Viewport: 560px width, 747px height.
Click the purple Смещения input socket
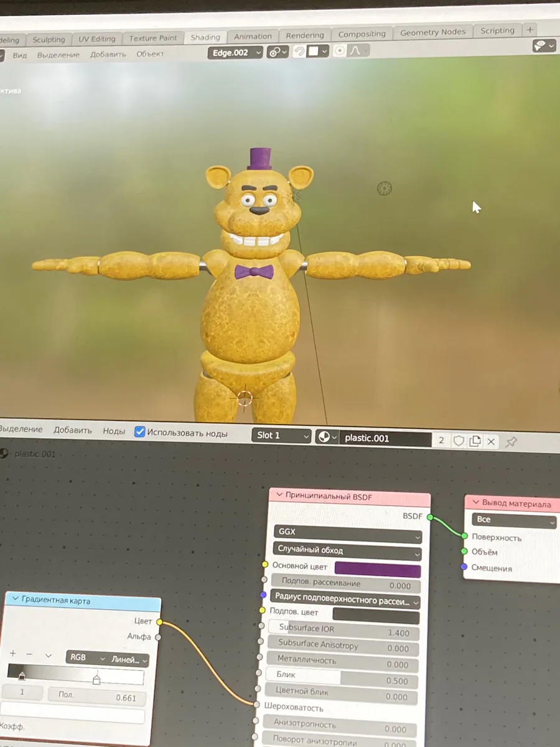(464, 566)
